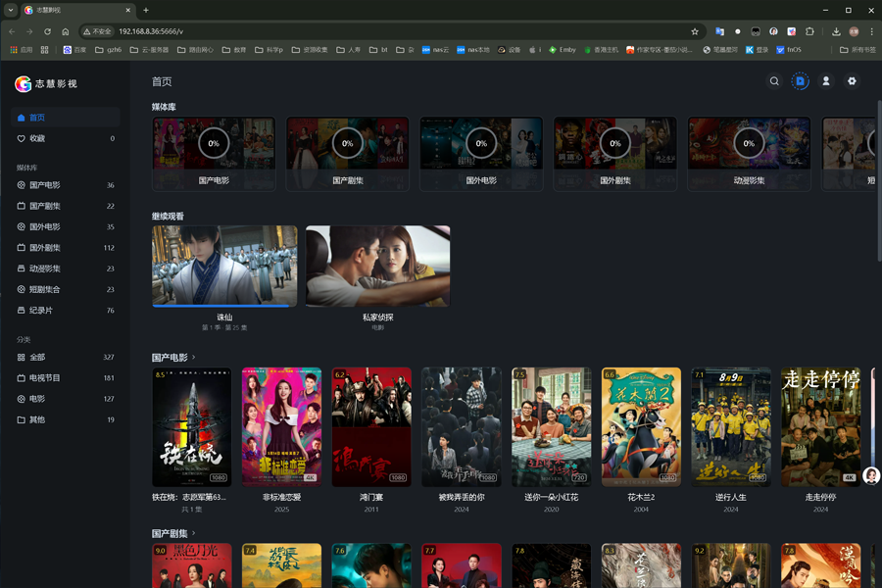Click the 诛仙 playback progress bar
This screenshot has height=588, width=882.
(x=224, y=306)
